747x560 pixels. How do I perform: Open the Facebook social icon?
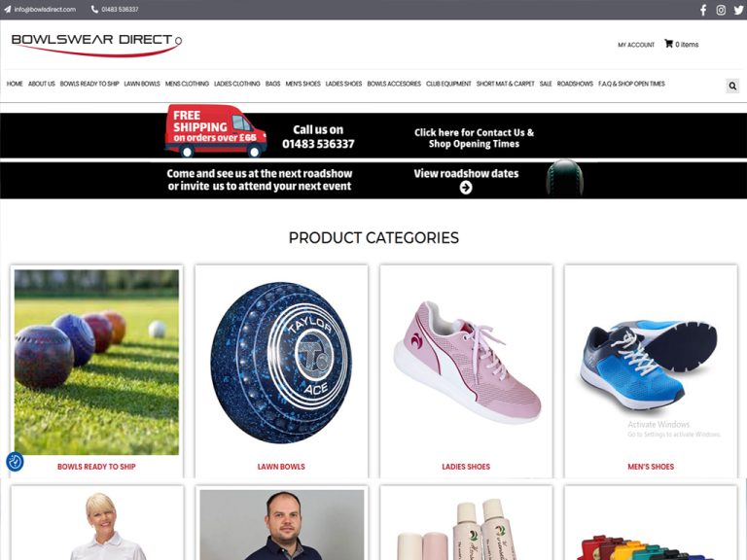tap(703, 10)
